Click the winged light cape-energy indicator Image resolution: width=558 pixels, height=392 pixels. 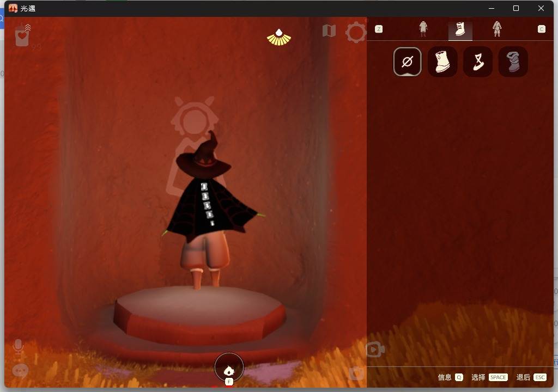279,38
